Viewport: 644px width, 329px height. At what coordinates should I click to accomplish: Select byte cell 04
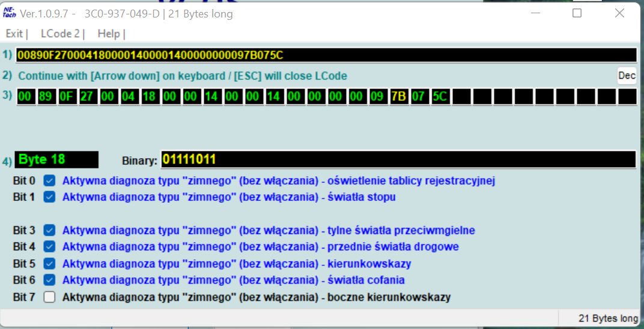[130, 97]
